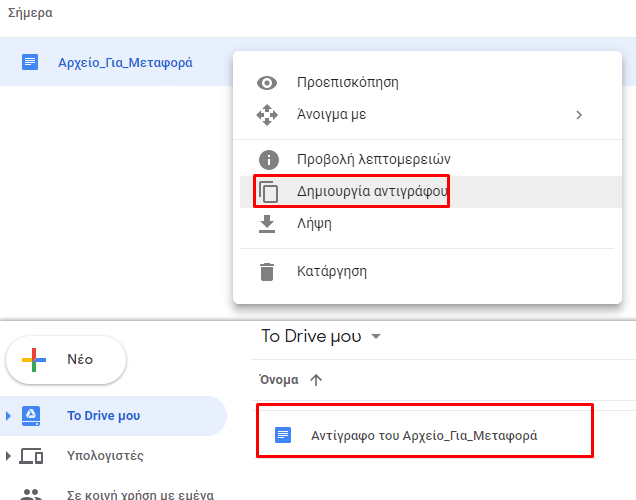Click the Νέο button

(66, 360)
